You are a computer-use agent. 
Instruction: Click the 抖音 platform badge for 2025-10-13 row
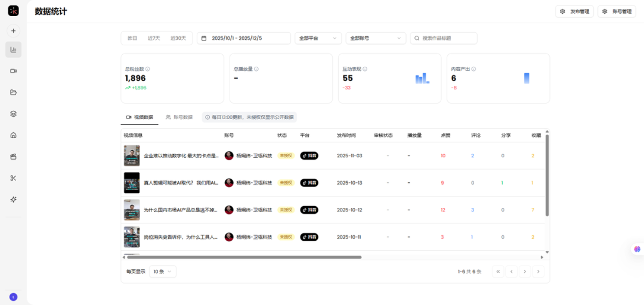click(x=309, y=183)
